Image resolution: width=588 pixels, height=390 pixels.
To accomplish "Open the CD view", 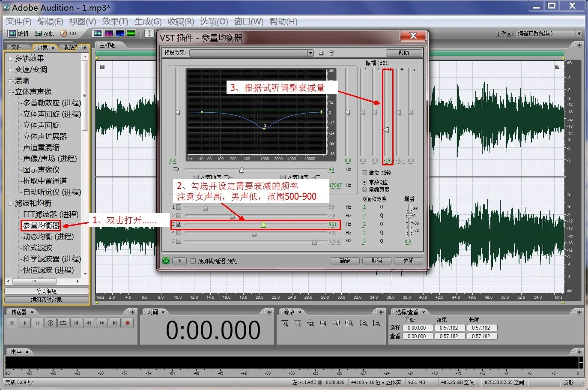I will click(x=69, y=33).
